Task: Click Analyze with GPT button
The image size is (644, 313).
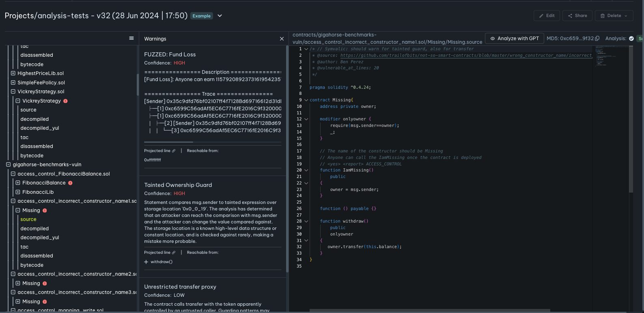Action: pos(514,39)
